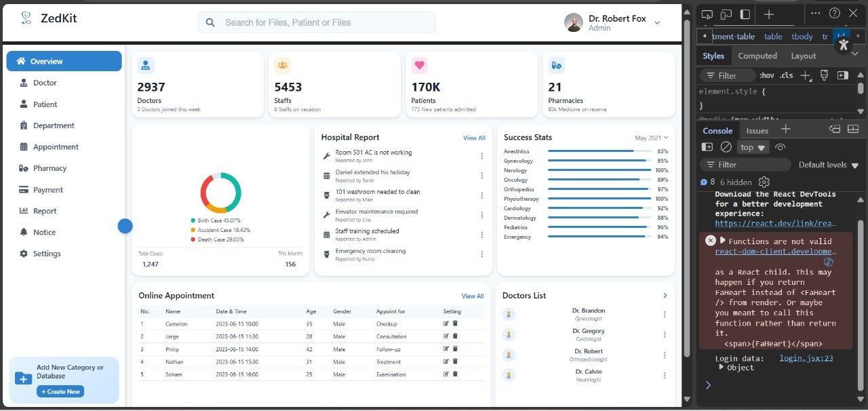Image resolution: width=868 pixels, height=411 pixels.
Task: Open the Default levels console dropdown
Action: coord(828,165)
